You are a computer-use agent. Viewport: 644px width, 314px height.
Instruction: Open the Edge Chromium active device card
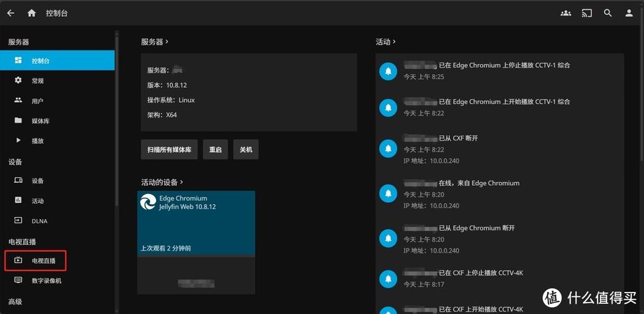point(196,242)
